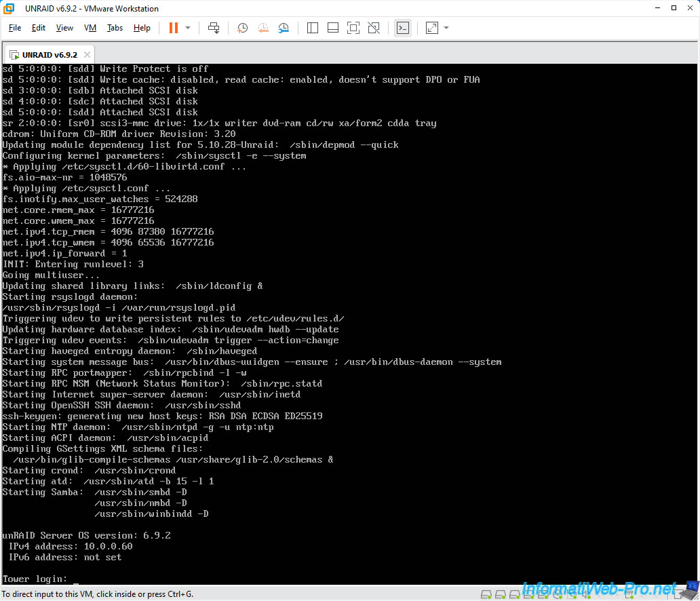This screenshot has height=601, width=700.
Task: Toggle the thumbnail bar visibility
Action: click(332, 28)
